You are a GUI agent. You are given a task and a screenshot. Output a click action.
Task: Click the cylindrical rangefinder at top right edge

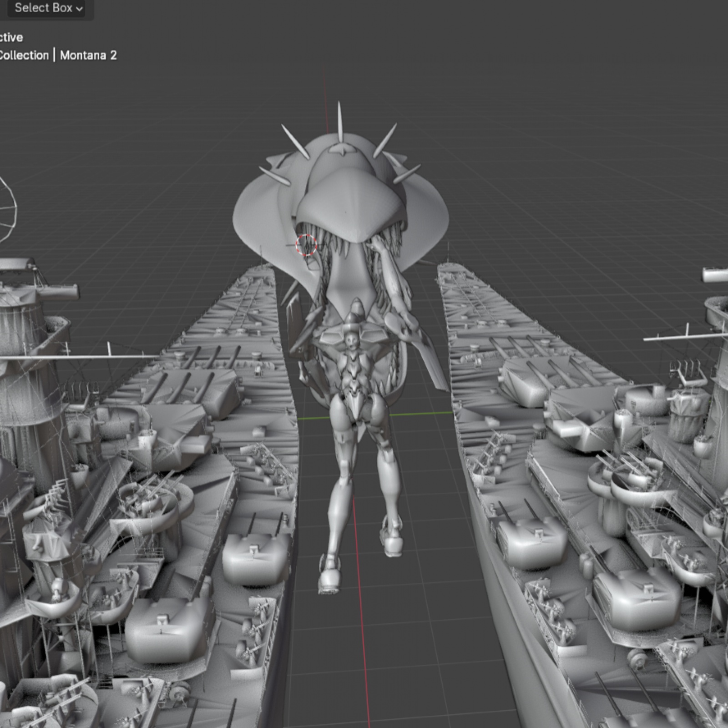point(715,275)
